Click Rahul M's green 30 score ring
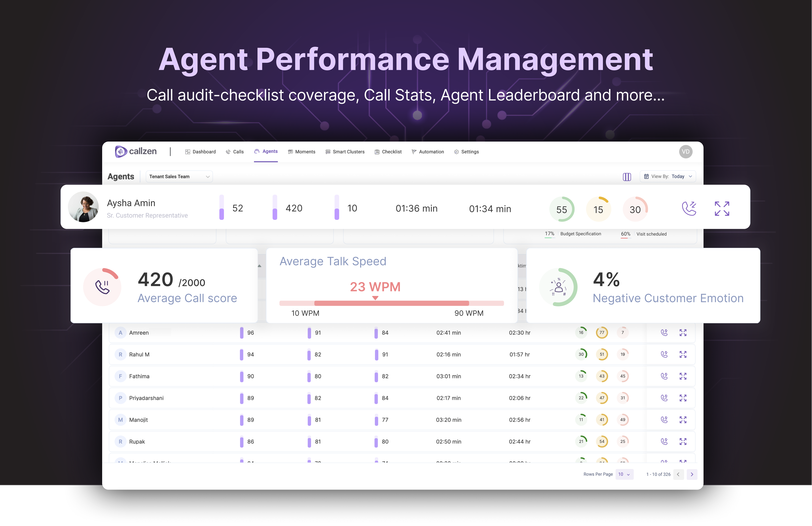812x526 pixels. pos(581,355)
